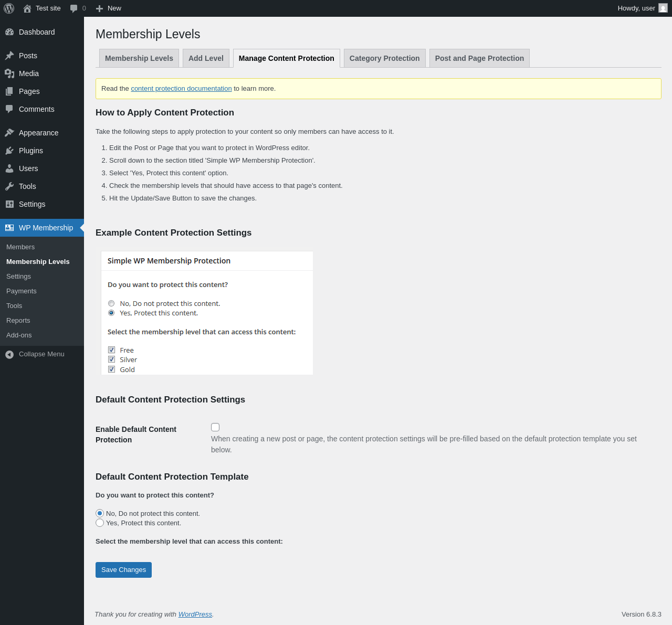The width and height of the screenshot is (672, 625).
Task: Open the Payments submenu item
Action: tap(22, 291)
